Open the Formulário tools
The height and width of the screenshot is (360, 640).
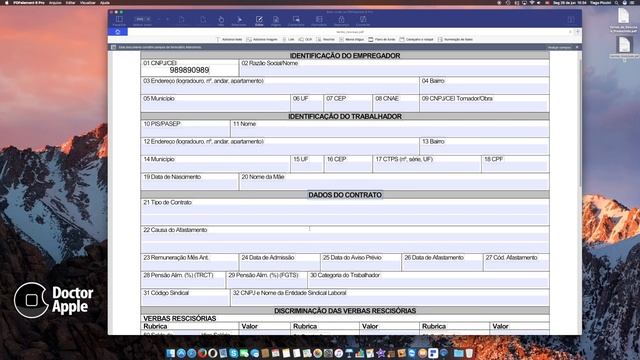click(319, 21)
